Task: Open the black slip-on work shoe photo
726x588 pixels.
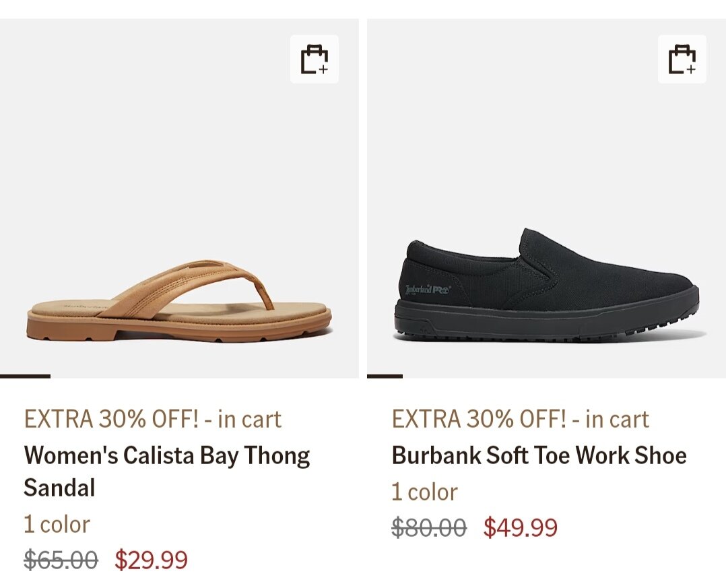Action: [546, 202]
